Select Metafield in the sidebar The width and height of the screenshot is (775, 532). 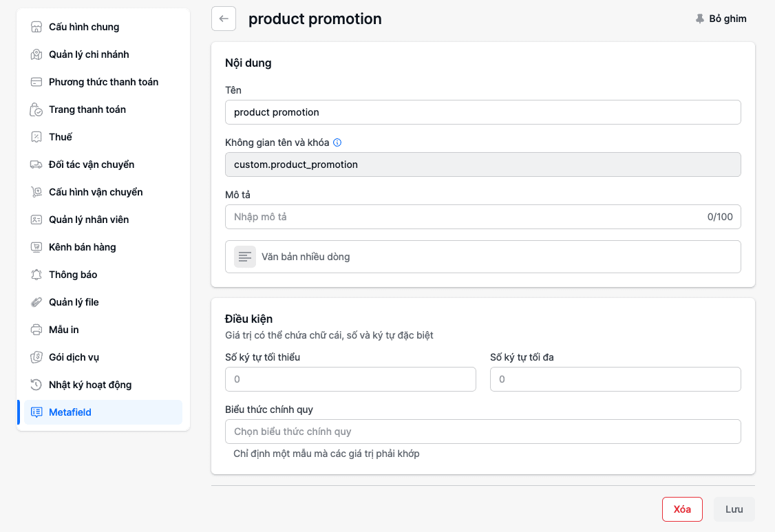(x=70, y=412)
